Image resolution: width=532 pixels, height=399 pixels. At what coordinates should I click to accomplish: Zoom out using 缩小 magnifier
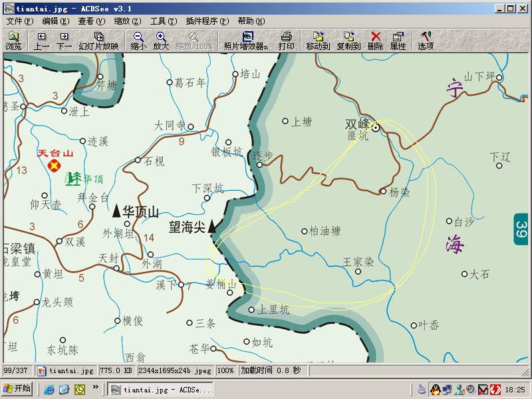(138, 41)
